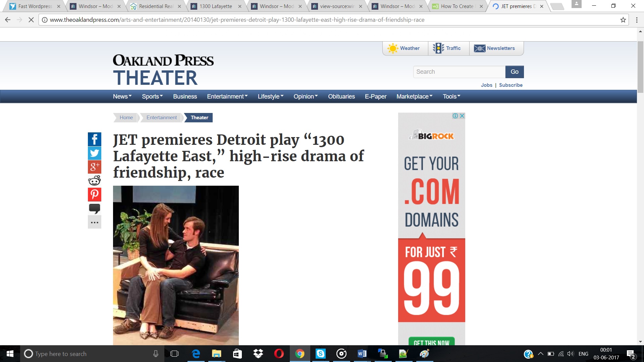Open Opera browser from taskbar
The width and height of the screenshot is (644, 362).
[x=279, y=354]
